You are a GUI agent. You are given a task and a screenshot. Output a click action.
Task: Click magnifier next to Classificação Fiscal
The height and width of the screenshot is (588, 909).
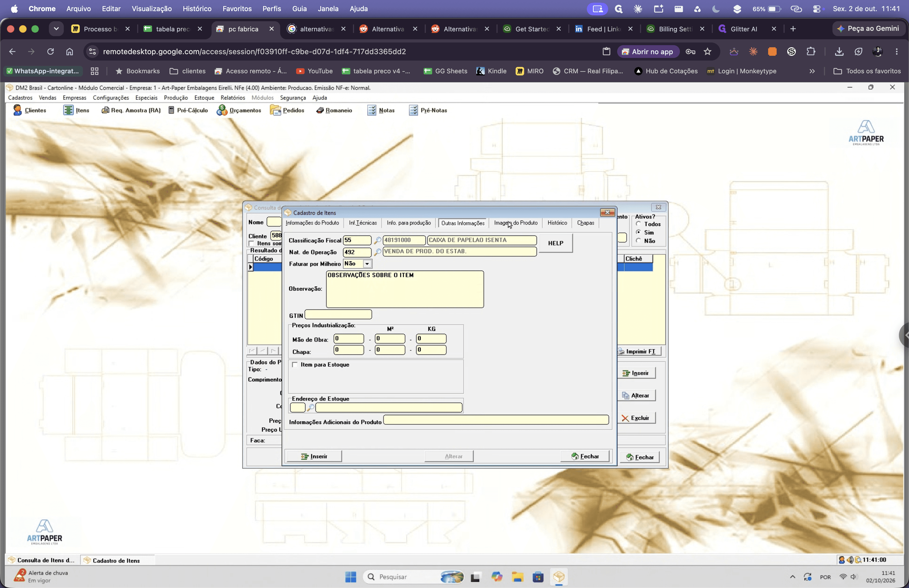(x=377, y=240)
